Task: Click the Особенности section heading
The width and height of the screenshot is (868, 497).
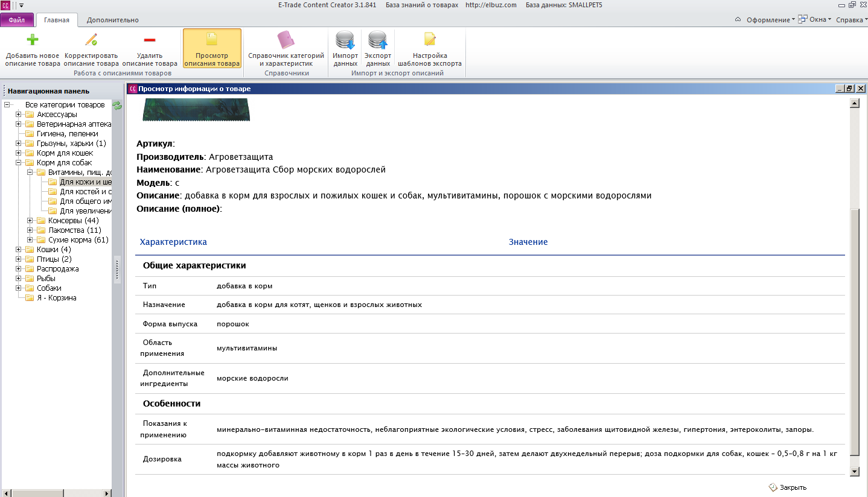Action: (172, 404)
